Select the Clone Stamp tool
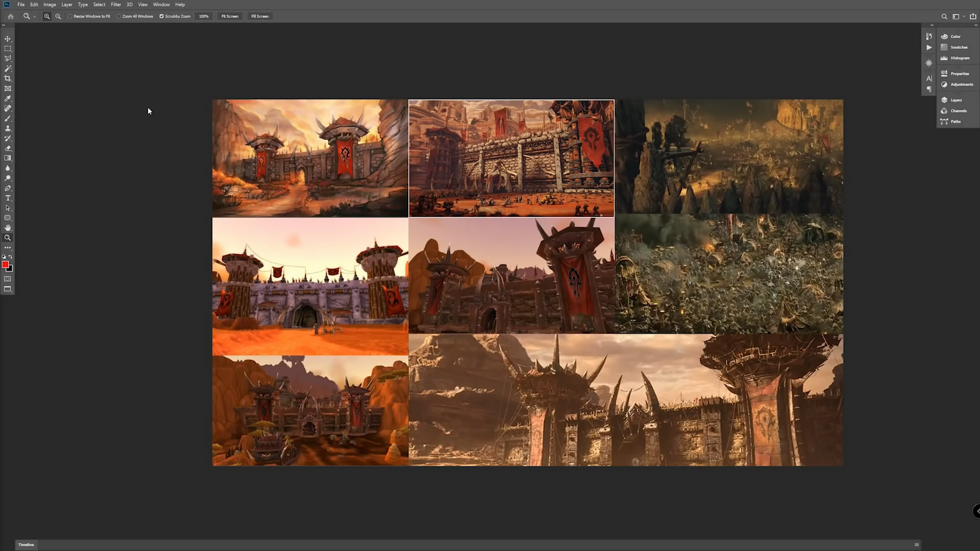This screenshot has width=980, height=551. click(8, 128)
